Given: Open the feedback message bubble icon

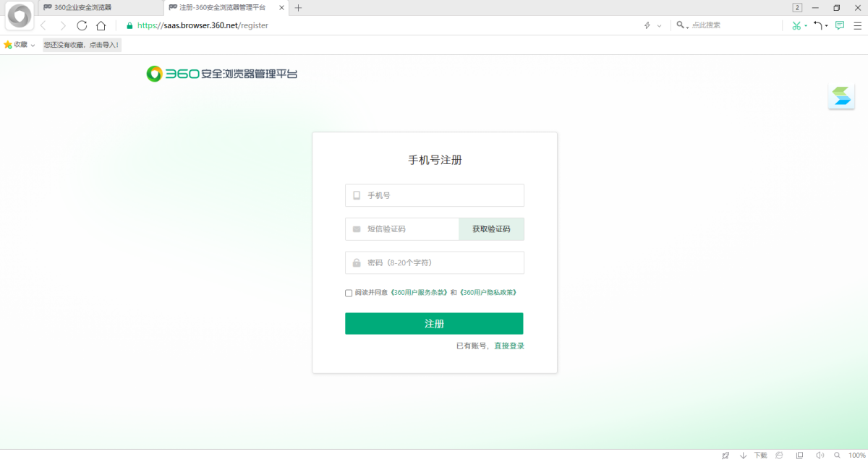Looking at the screenshot, I should click(839, 25).
